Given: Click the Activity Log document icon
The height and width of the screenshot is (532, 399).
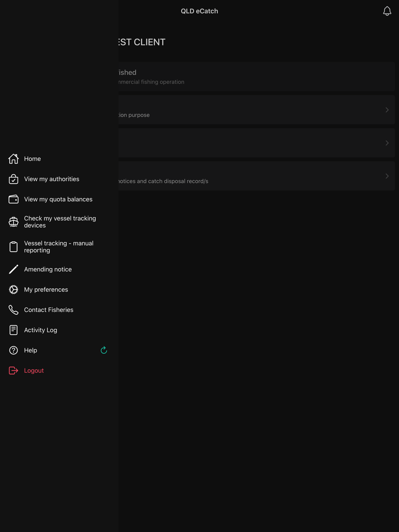Looking at the screenshot, I should coord(14,330).
